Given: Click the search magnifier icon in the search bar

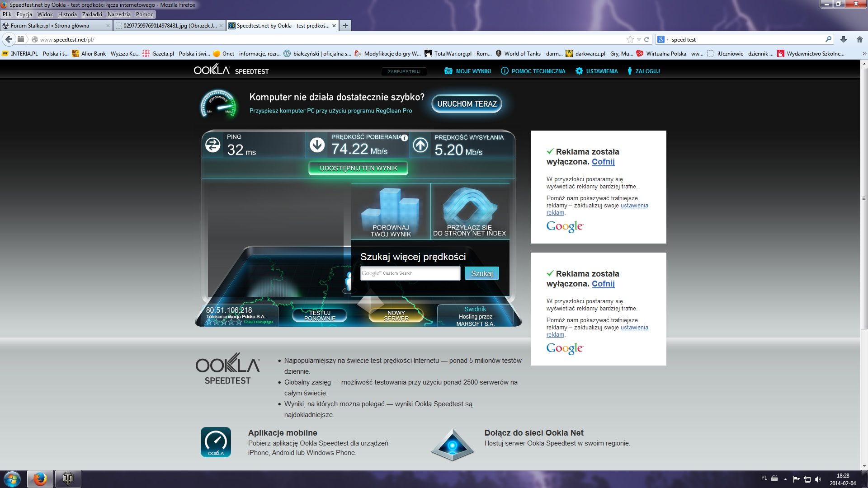Looking at the screenshot, I should click(828, 39).
